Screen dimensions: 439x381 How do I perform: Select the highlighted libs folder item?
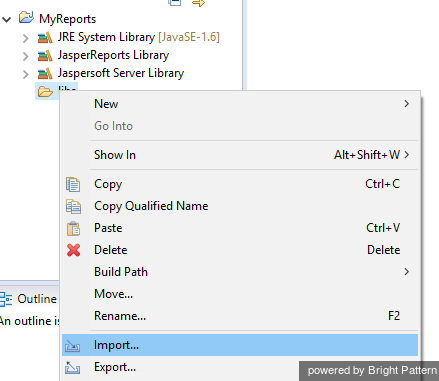coord(56,89)
